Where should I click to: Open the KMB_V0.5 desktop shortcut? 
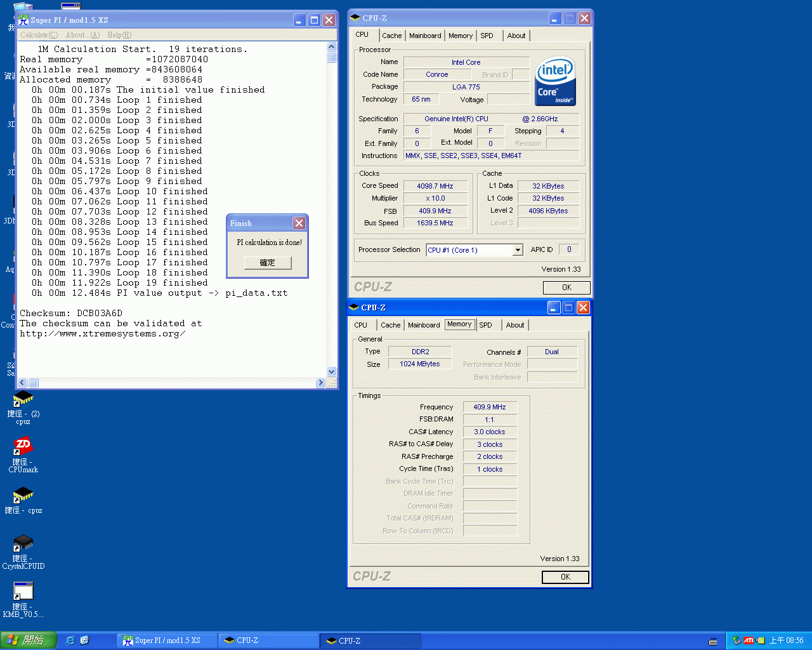click(x=23, y=599)
